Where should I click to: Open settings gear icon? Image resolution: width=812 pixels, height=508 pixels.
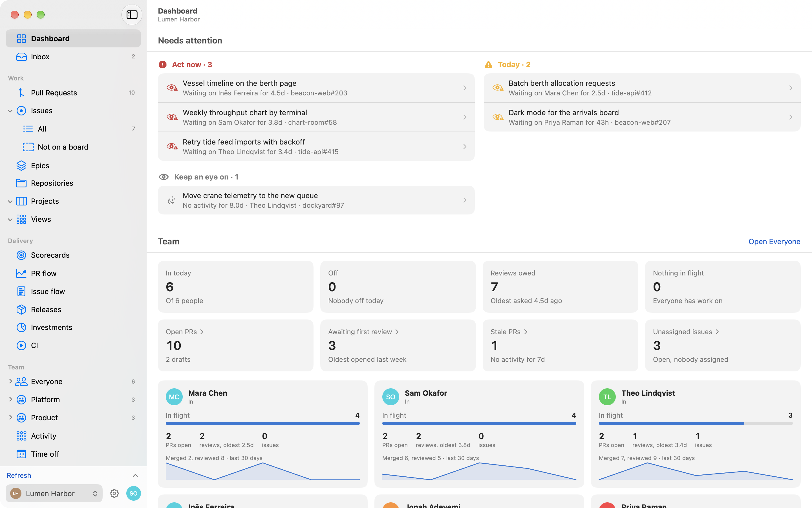pyautogui.click(x=114, y=493)
